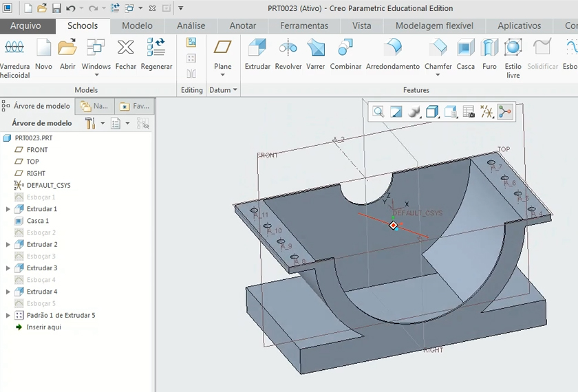Viewport: 578px width, 392px height.
Task: Expand Padrão 1 de Extrudar 5 node
Action: 8,316
